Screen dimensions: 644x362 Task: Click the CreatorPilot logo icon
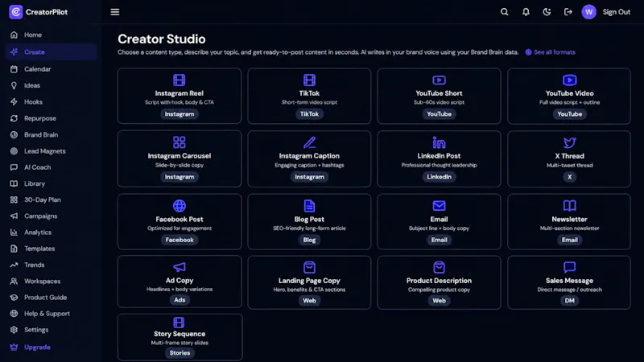pyautogui.click(x=15, y=12)
